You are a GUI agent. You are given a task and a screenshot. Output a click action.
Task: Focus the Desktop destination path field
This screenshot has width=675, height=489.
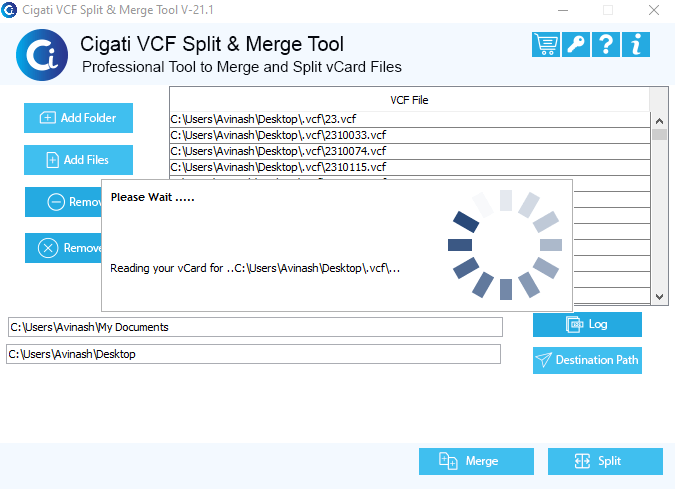tap(254, 354)
